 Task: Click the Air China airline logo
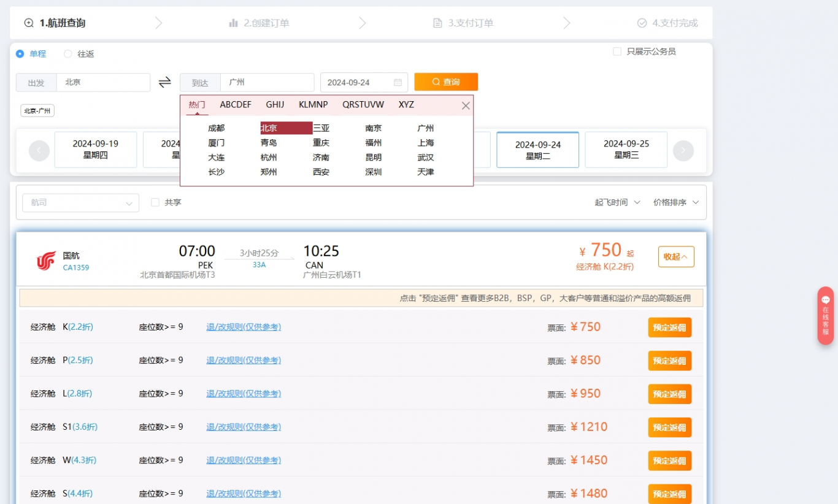[x=45, y=261]
